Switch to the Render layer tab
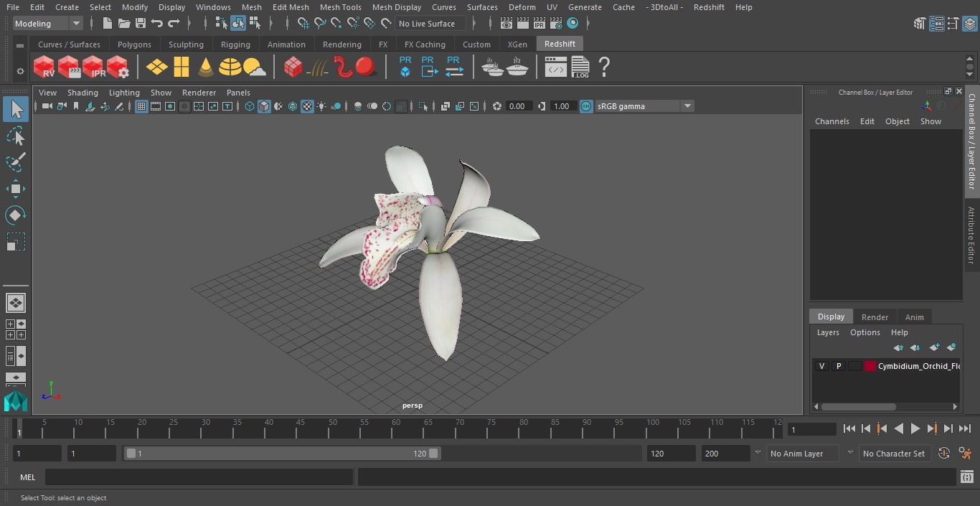The image size is (980, 506). (x=875, y=317)
